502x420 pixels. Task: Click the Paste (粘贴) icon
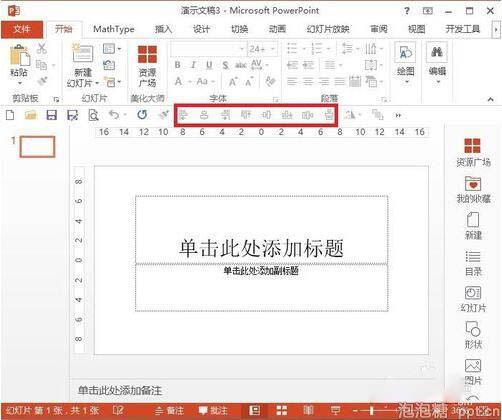[19, 56]
